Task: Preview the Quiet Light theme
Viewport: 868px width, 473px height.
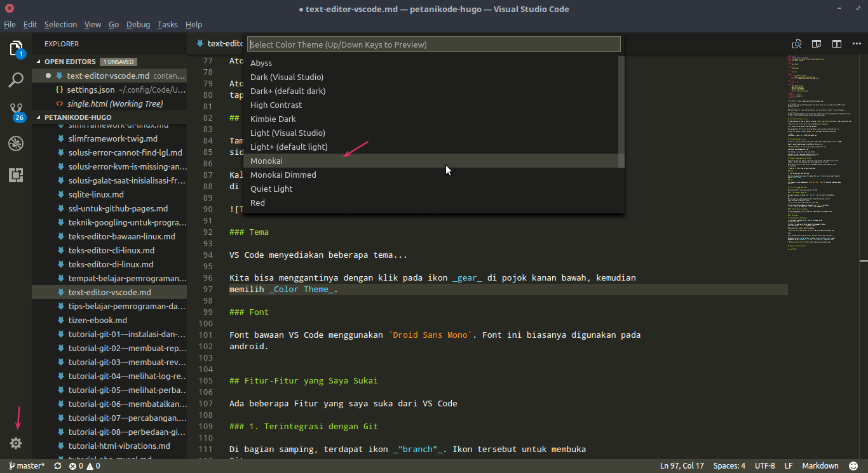Action: tap(271, 189)
